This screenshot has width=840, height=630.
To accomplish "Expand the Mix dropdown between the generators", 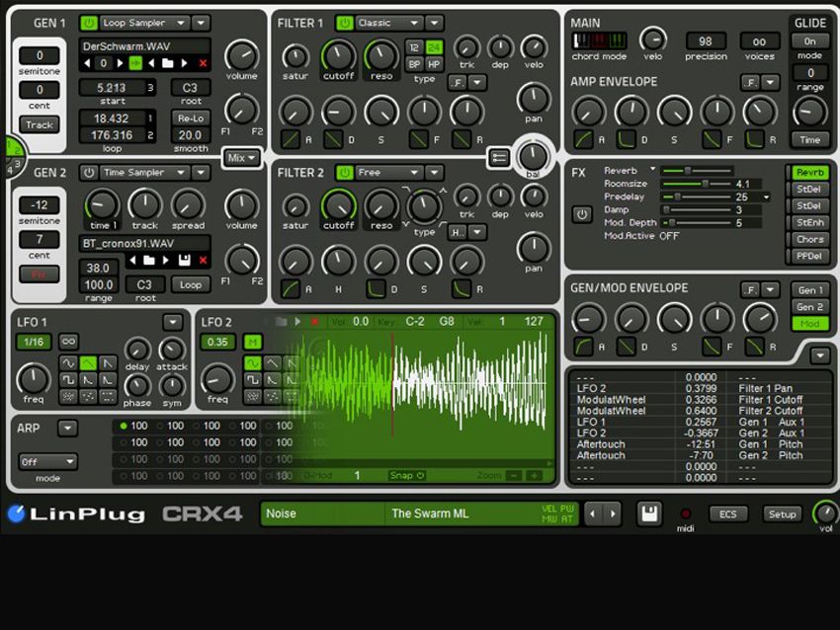I will coord(241,156).
